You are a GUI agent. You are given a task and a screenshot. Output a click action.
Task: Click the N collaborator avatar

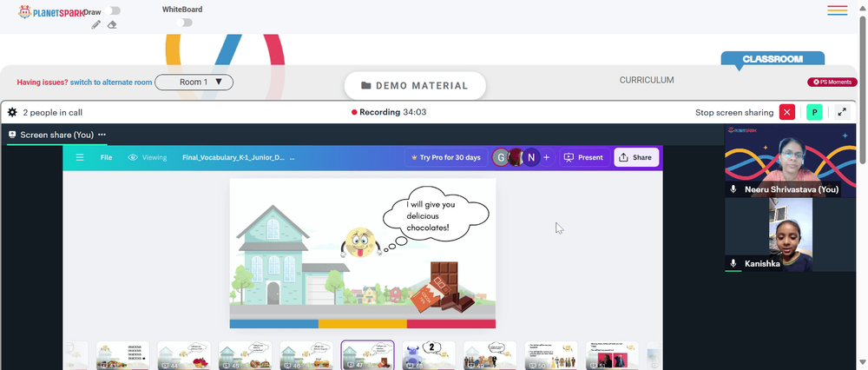(531, 157)
